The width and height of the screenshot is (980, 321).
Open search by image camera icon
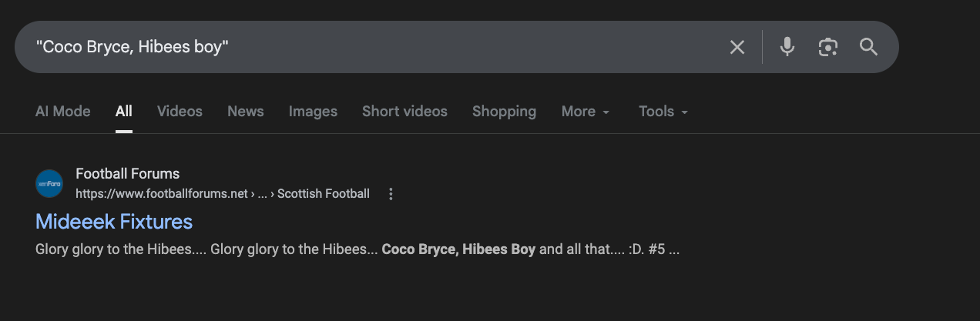[x=827, y=47]
